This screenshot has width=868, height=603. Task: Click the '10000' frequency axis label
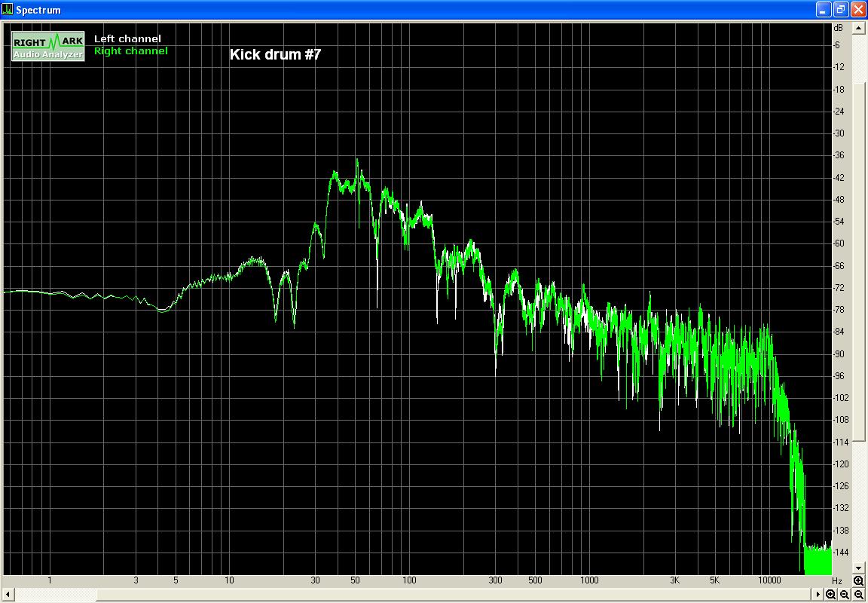pyautogui.click(x=769, y=580)
